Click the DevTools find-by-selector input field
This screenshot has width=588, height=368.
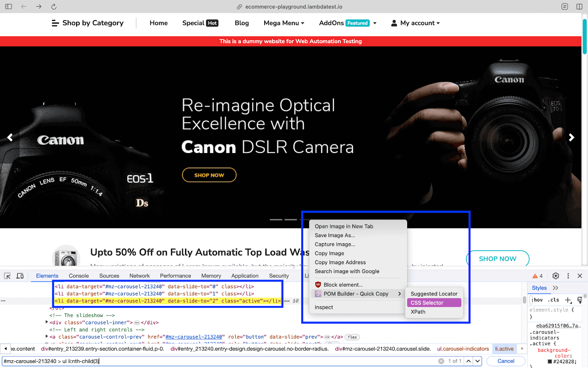pyautogui.click(x=220, y=361)
